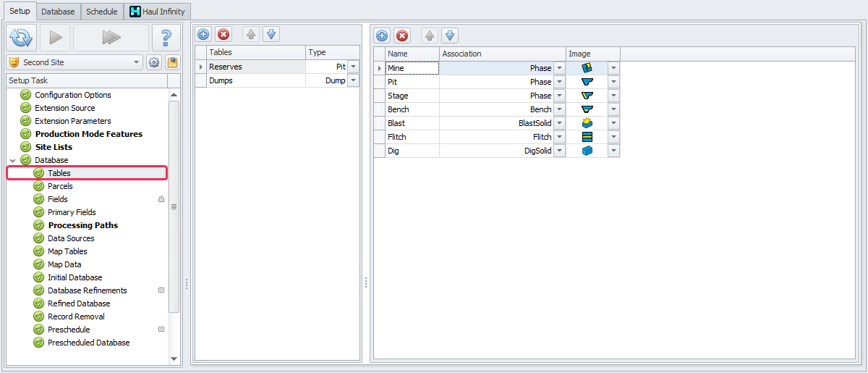Click the Blast row image icon

587,123
